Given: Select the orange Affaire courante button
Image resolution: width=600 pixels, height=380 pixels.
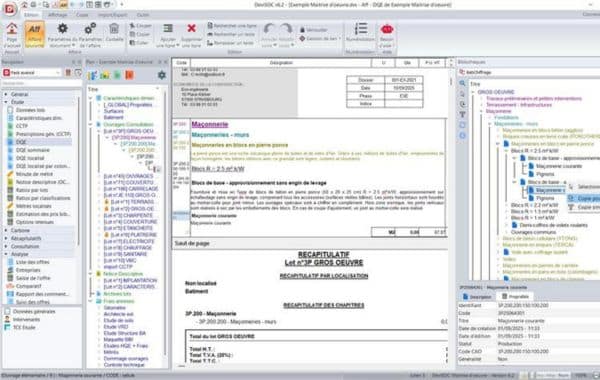Looking at the screenshot, I should (34, 34).
